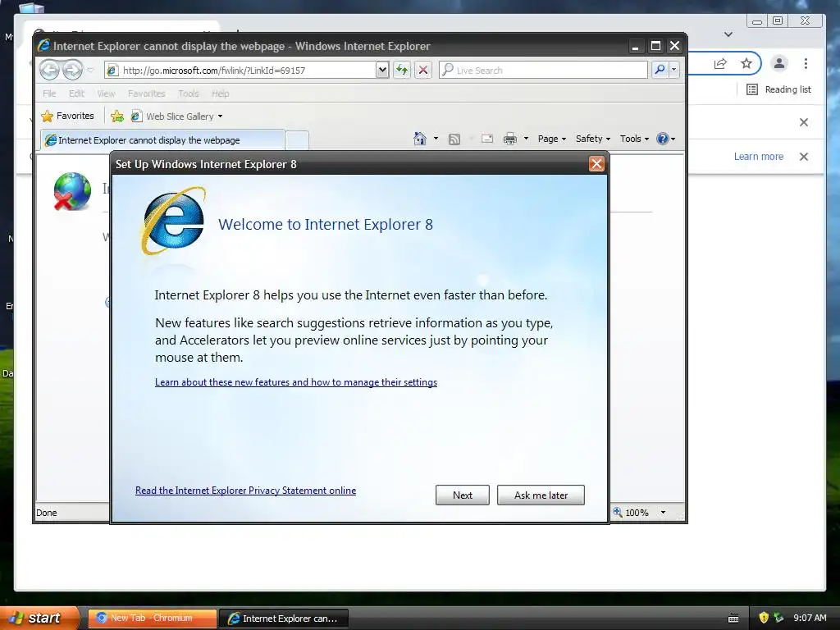Expand the Home button dropdown arrow

coord(436,139)
